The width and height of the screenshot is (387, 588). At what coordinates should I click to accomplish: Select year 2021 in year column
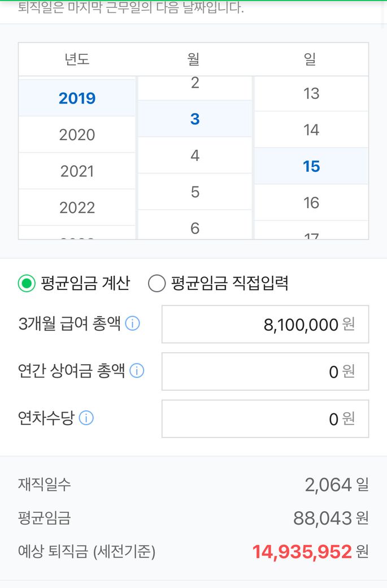click(77, 171)
